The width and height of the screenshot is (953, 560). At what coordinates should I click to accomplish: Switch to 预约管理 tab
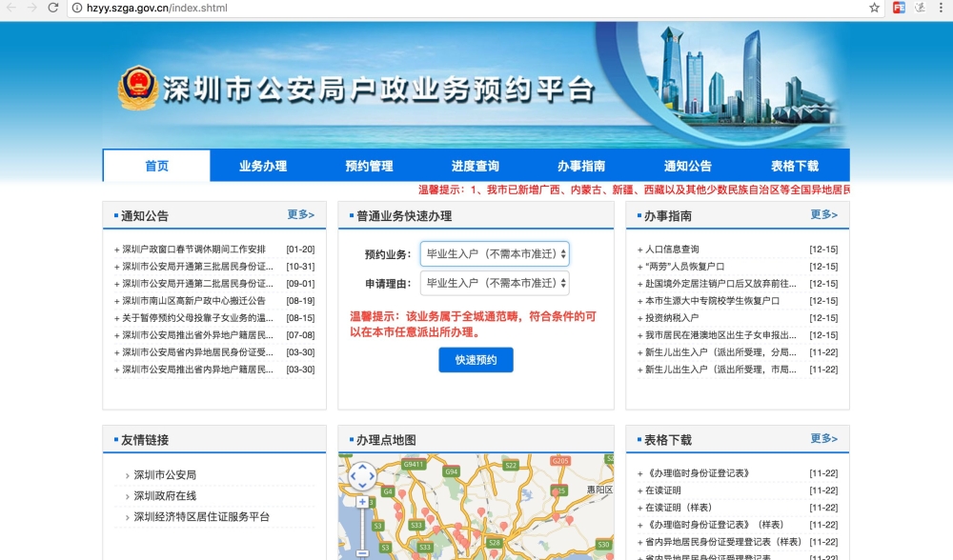point(369,166)
